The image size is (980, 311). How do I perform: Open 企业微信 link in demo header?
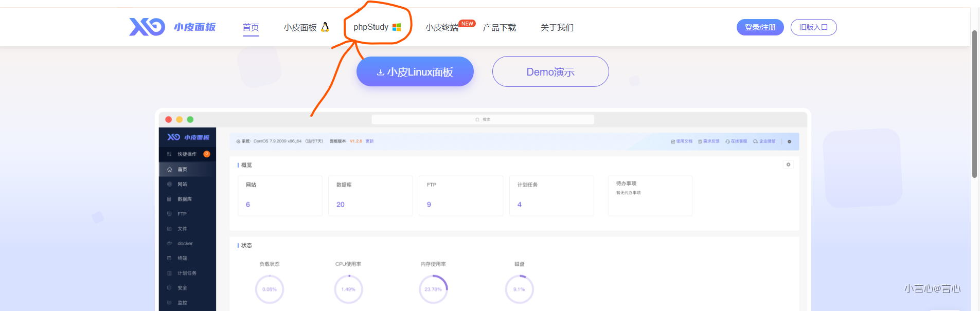pos(764,141)
